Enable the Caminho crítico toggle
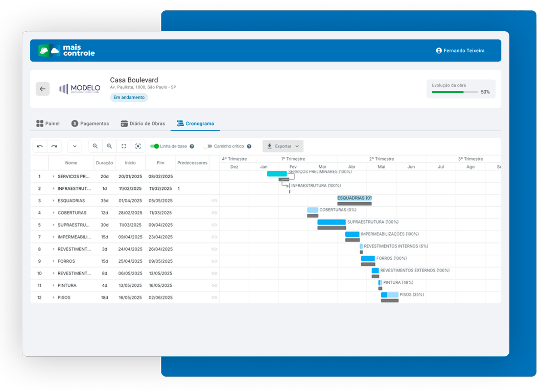The width and height of the screenshot is (543, 392). point(207,146)
